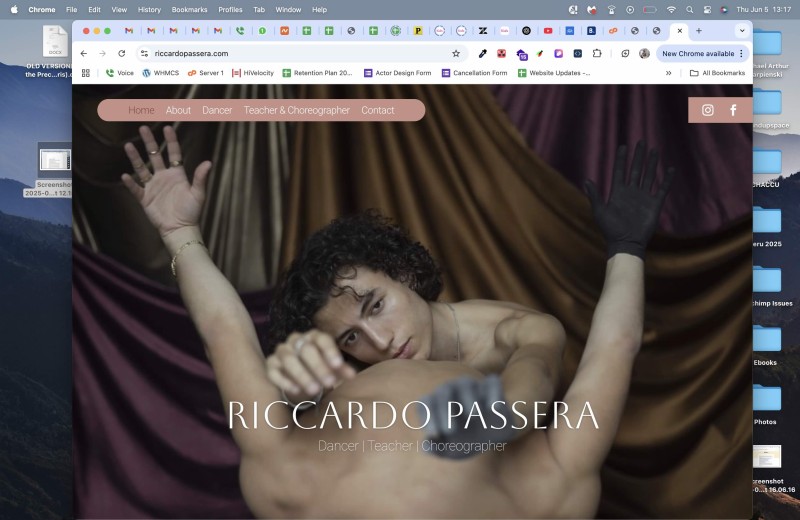800x520 pixels.
Task: Bookmark this page with the star icon
Action: [456, 53]
